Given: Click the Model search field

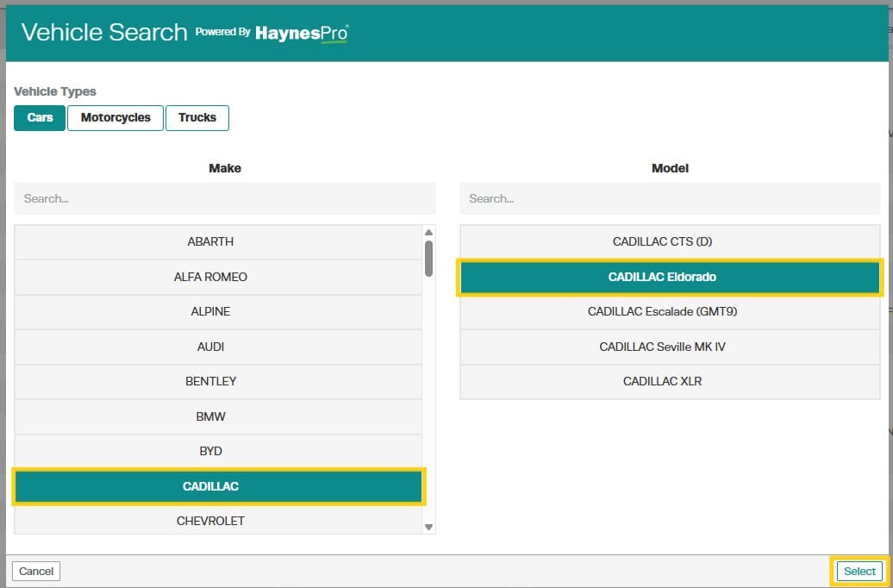Looking at the screenshot, I should coord(670,199).
